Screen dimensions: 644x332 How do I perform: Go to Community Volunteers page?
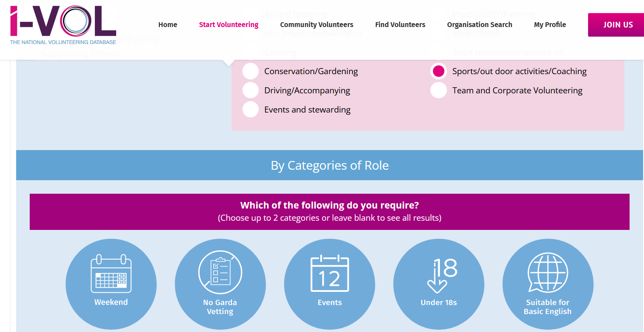(x=317, y=25)
